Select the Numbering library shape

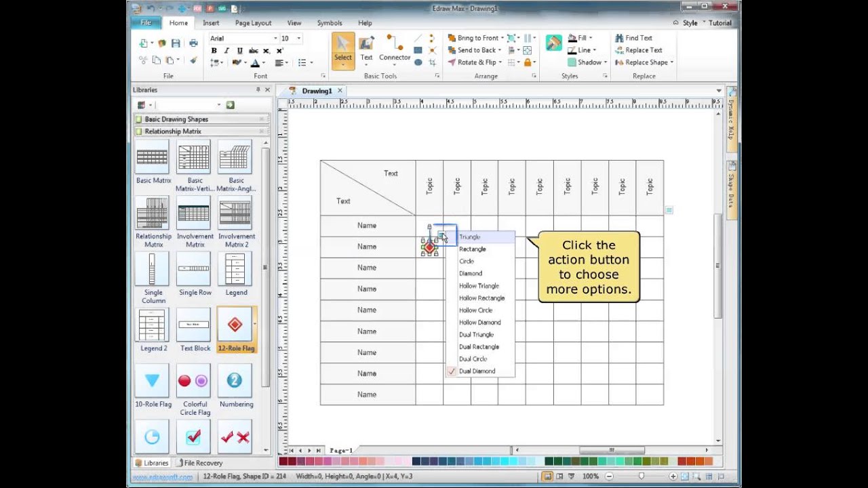click(x=235, y=381)
